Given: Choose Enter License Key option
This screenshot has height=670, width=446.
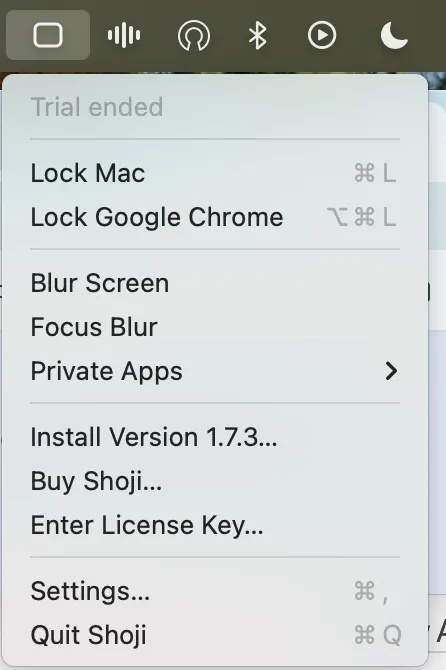Looking at the screenshot, I should coord(215,525).
